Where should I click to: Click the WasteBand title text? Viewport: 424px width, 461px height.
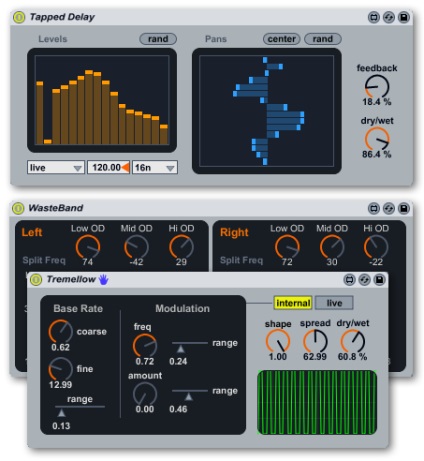[x=56, y=208]
